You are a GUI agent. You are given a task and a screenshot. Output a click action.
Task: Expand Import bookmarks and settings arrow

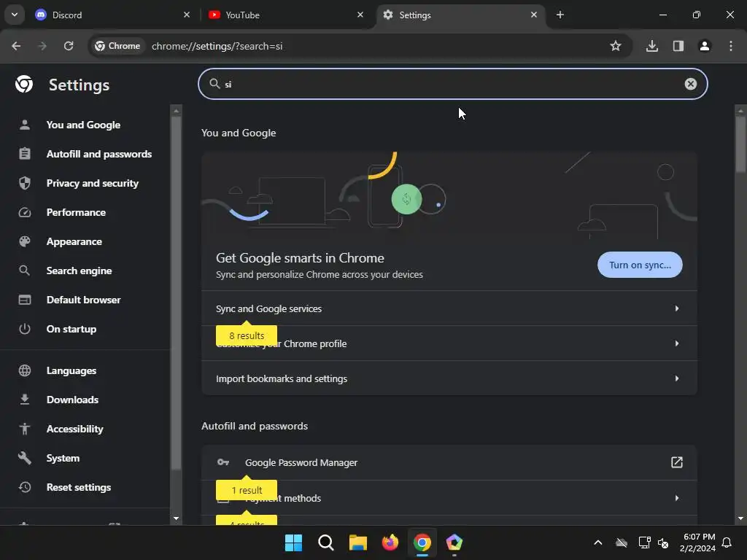click(x=676, y=378)
